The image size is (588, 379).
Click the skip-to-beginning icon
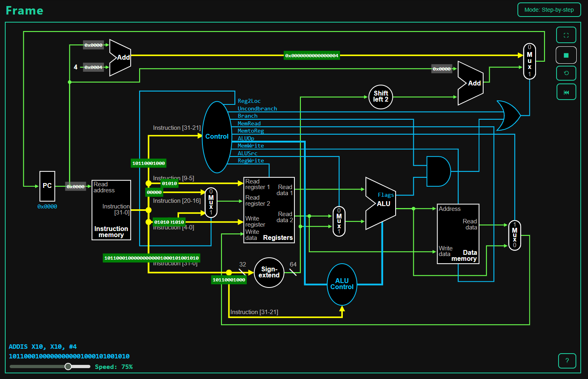566,92
